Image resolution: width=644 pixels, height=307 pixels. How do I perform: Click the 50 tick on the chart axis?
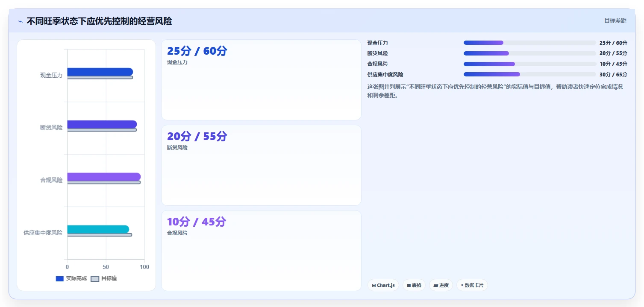point(106,267)
